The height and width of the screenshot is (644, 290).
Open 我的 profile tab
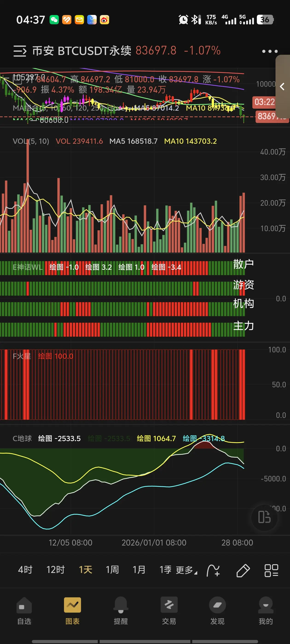click(266, 610)
